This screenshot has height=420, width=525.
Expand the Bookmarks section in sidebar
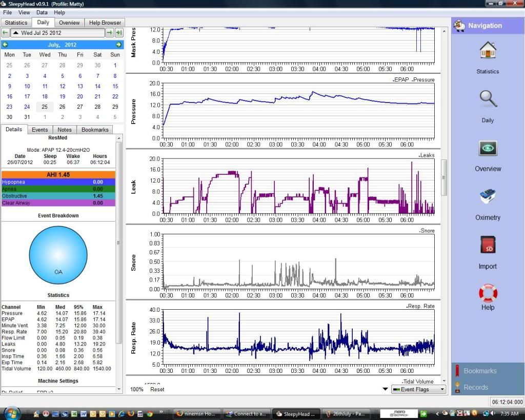tap(480, 371)
